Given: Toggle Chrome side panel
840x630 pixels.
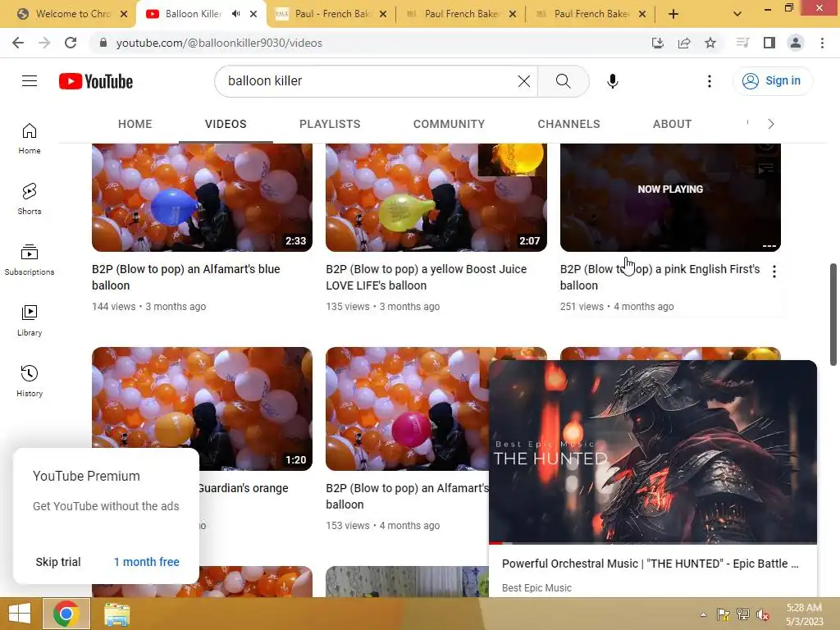Looking at the screenshot, I should click(769, 43).
